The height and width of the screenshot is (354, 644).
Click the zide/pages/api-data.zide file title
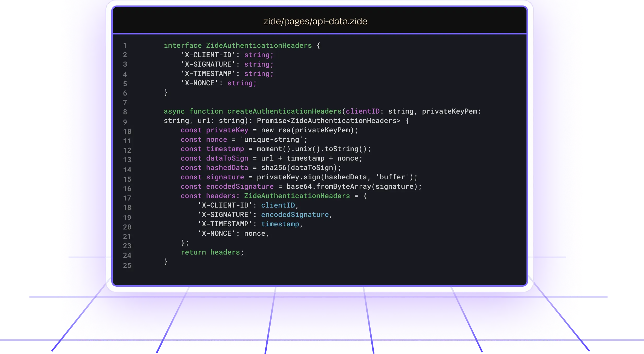coord(315,21)
